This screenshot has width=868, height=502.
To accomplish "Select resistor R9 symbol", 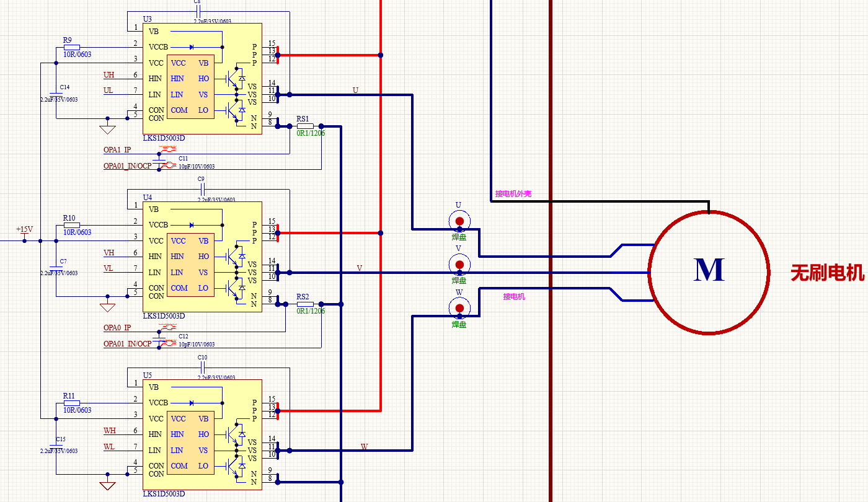I will click(72, 46).
